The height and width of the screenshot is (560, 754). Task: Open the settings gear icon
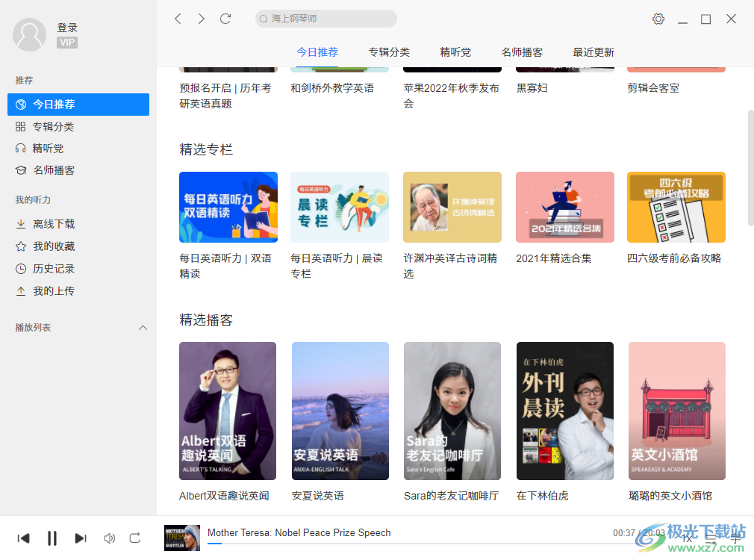click(658, 19)
